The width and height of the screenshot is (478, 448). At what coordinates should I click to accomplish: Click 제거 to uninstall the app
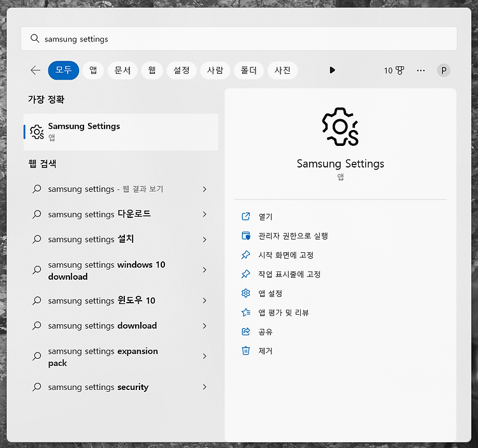click(x=265, y=351)
